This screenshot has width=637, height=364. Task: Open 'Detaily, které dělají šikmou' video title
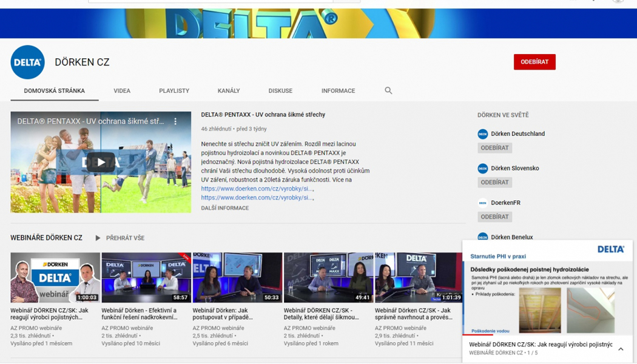tap(322, 314)
